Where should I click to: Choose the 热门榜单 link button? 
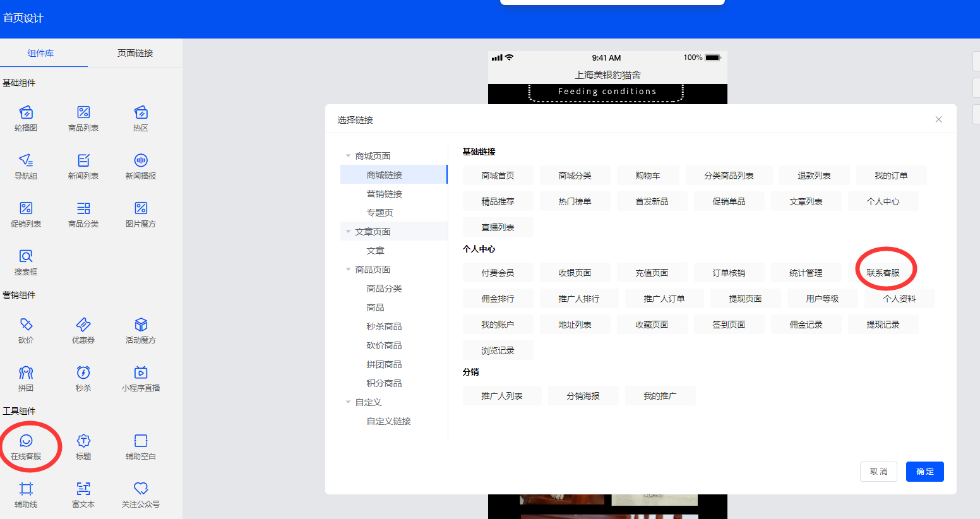(x=575, y=201)
